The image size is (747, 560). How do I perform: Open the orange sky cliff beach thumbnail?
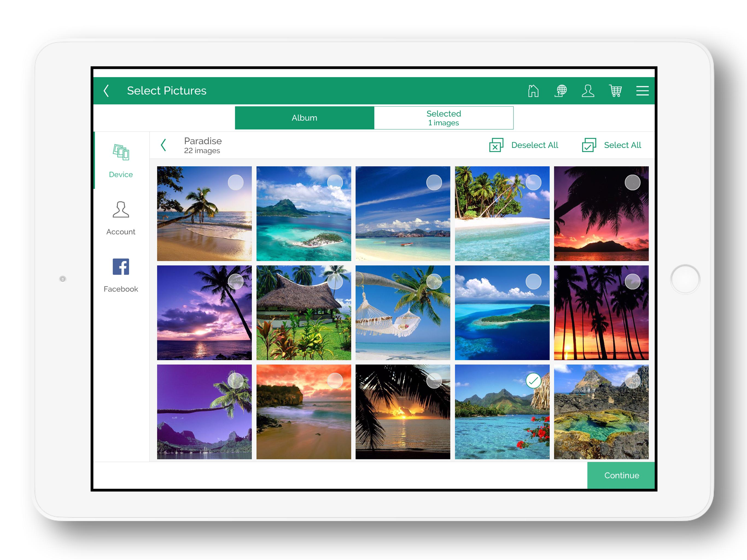pyautogui.click(x=304, y=412)
